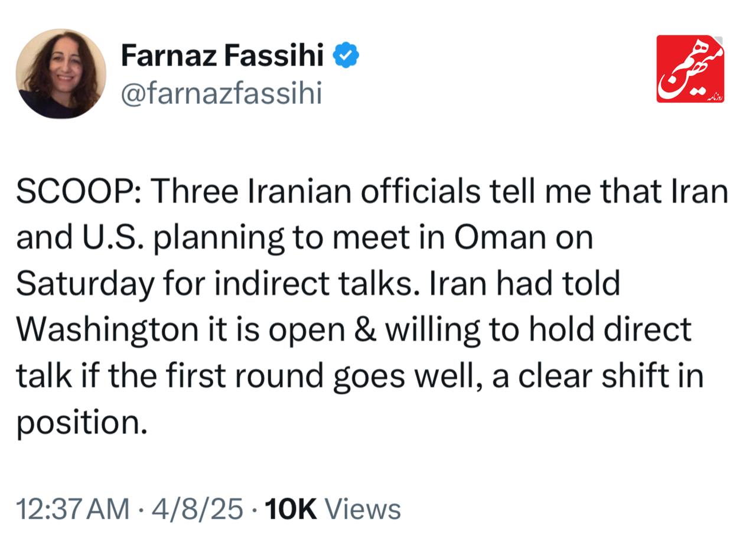Open the @farnazfassihi handle link
756x539 pixels.
(x=221, y=93)
